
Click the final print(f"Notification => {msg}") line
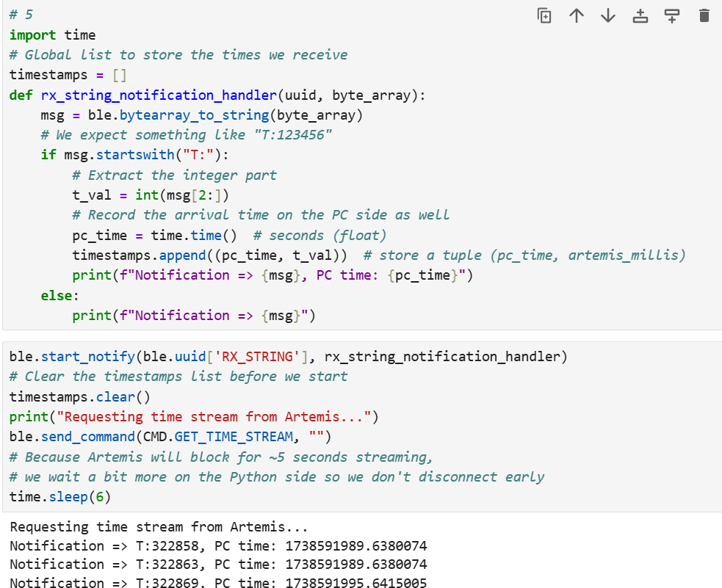click(194, 316)
